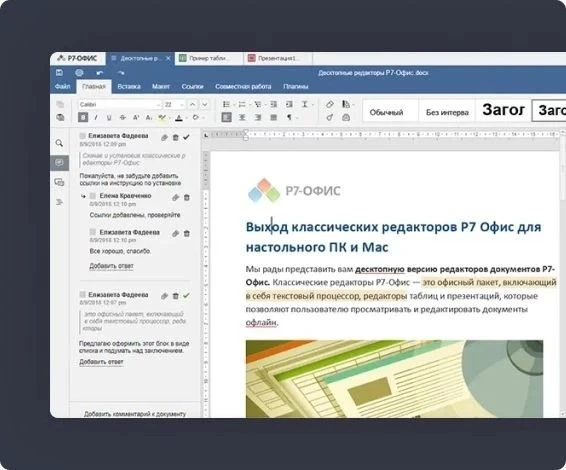This screenshot has width=566, height=470.
Task: Redo the last undone action
Action: coord(121,73)
